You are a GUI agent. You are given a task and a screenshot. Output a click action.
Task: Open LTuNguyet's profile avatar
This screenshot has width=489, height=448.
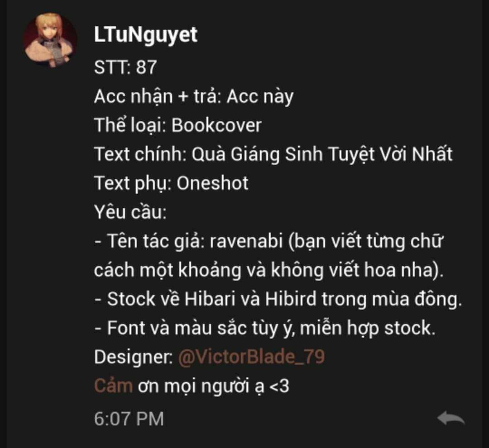(x=50, y=40)
